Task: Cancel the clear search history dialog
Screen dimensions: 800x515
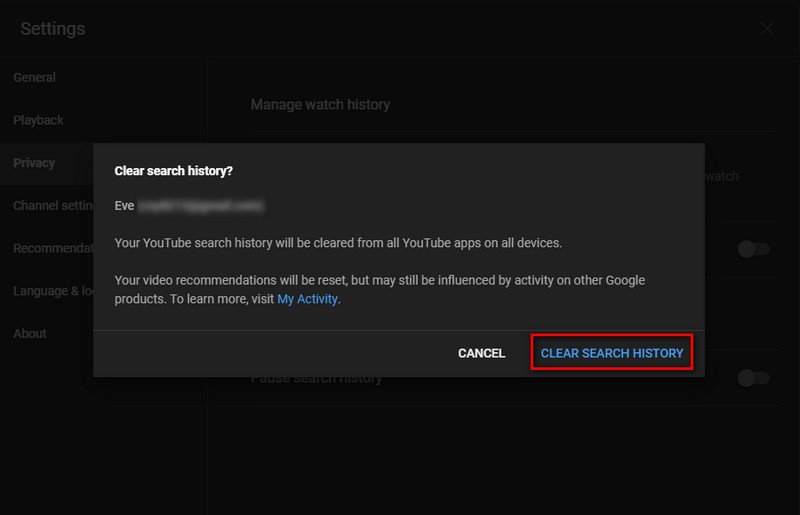Action: pos(481,353)
